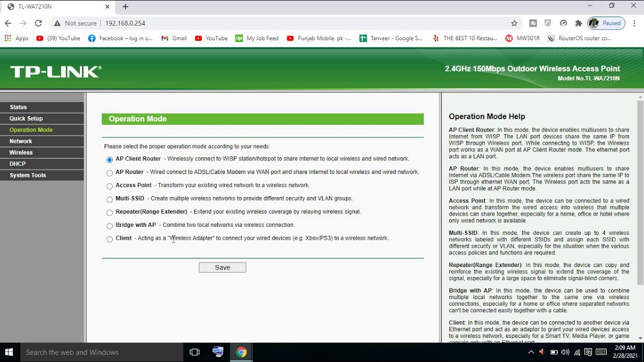This screenshot has width=644, height=362.
Task: Select the Operation Mode menu item
Action: pyautogui.click(x=42, y=130)
